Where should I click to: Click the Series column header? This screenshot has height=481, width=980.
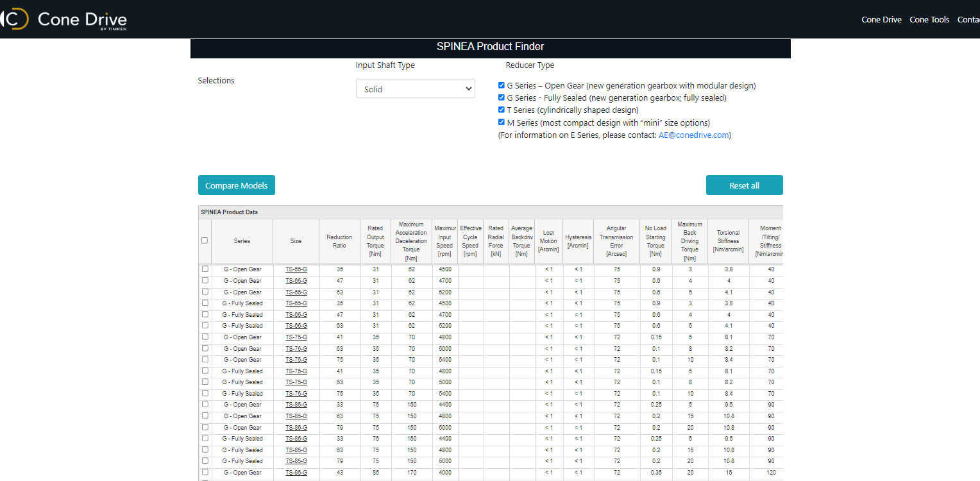tap(242, 241)
